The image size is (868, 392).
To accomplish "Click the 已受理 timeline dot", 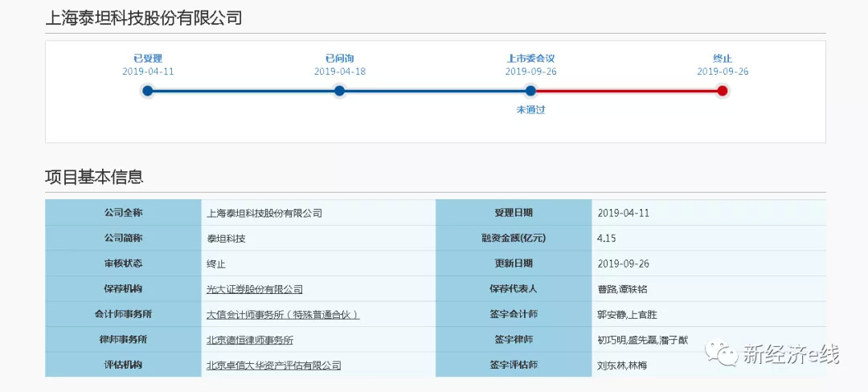I will (x=147, y=91).
